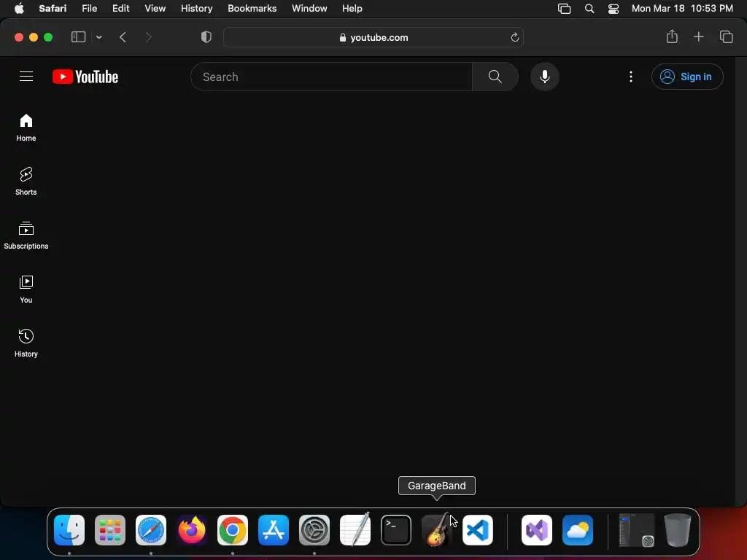Open Control Center in menu bar

coord(614,9)
